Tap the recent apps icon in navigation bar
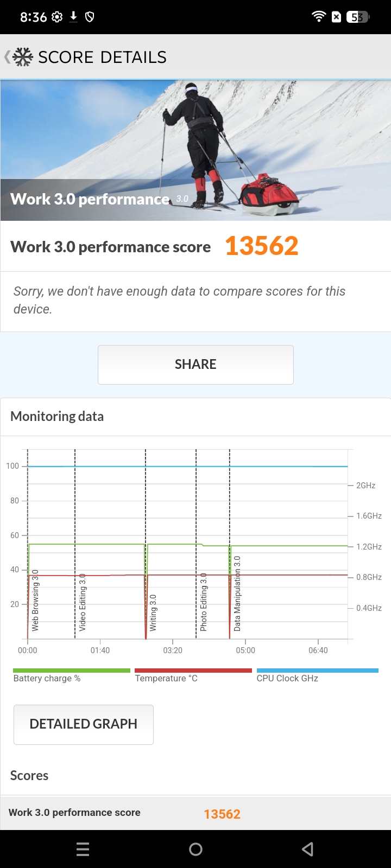This screenshot has height=868, width=391. (x=83, y=849)
